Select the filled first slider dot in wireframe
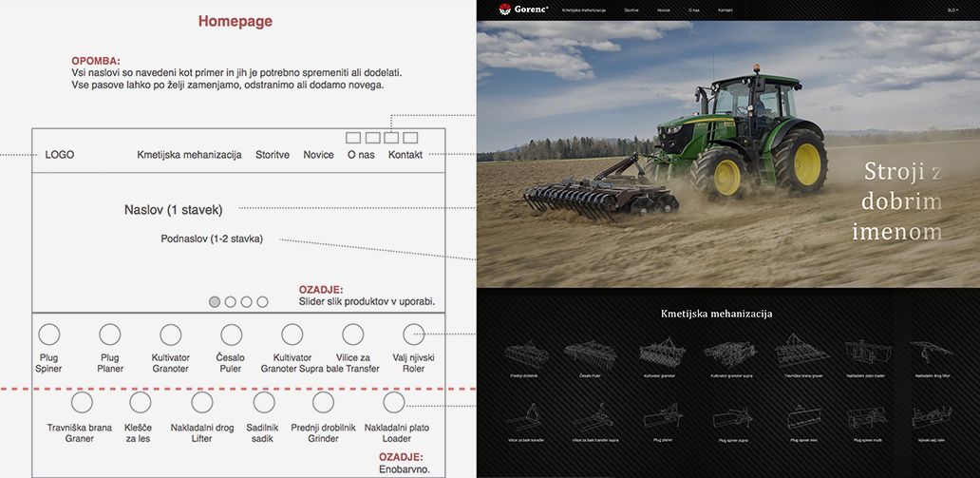The image size is (980, 478). point(215,301)
